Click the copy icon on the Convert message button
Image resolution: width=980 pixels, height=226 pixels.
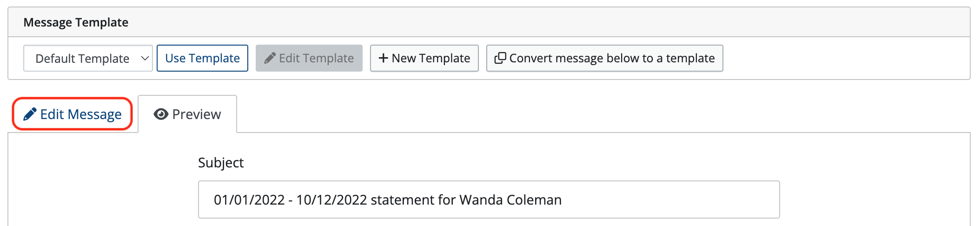pos(500,58)
